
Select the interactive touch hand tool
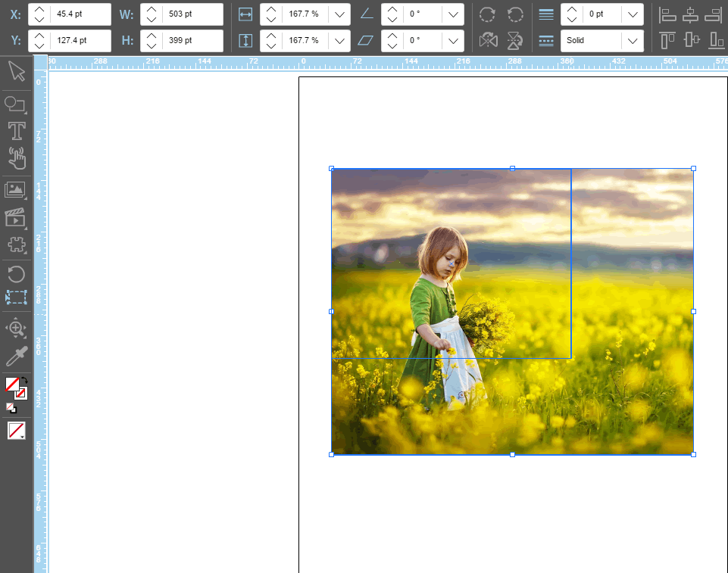pos(16,158)
